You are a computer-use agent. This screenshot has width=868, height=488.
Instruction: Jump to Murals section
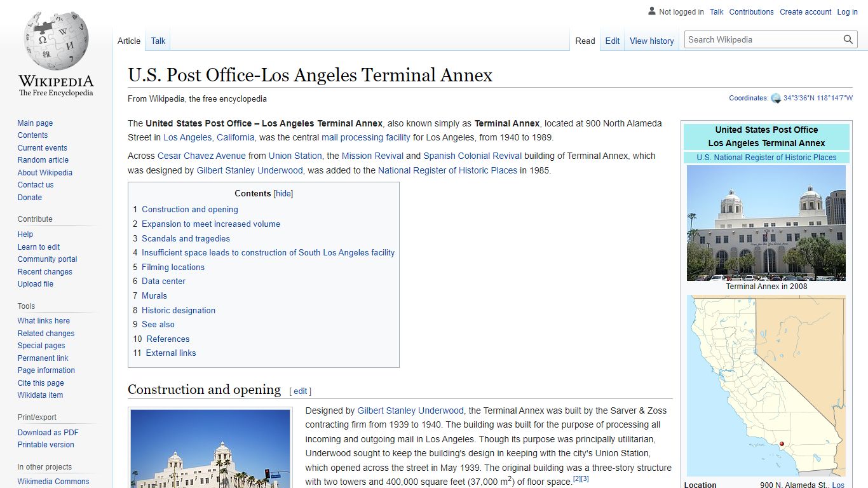[x=154, y=296]
